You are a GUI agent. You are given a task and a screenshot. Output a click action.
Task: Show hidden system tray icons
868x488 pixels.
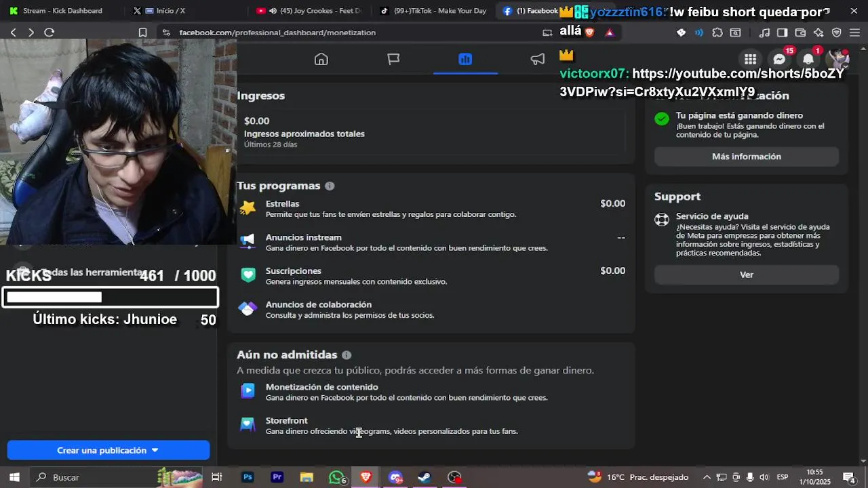click(707, 477)
